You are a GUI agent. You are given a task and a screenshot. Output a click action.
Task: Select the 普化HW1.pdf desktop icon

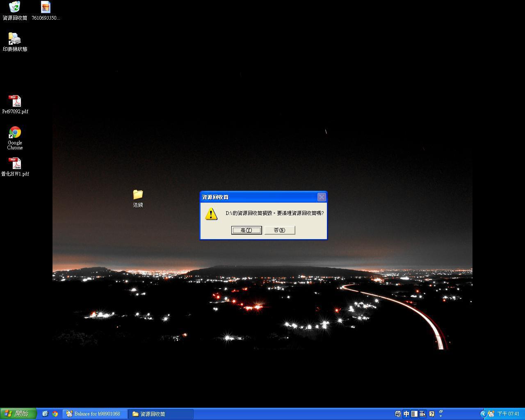pyautogui.click(x=15, y=167)
